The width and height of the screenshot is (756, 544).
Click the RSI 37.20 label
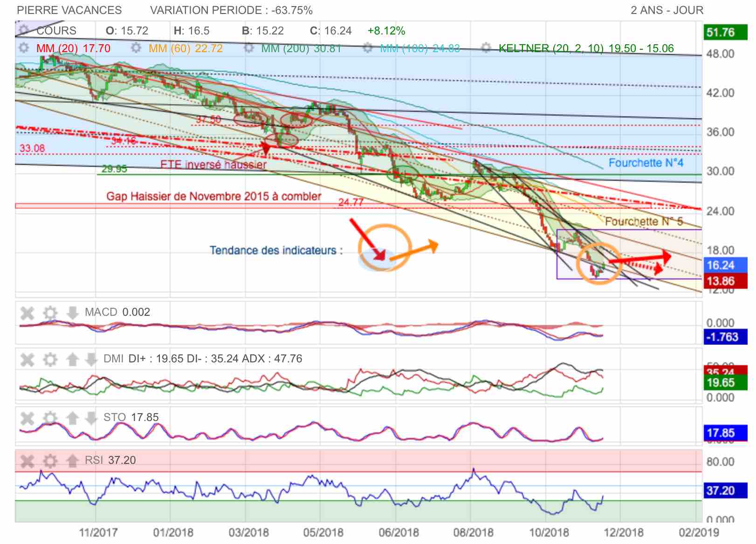point(110,460)
